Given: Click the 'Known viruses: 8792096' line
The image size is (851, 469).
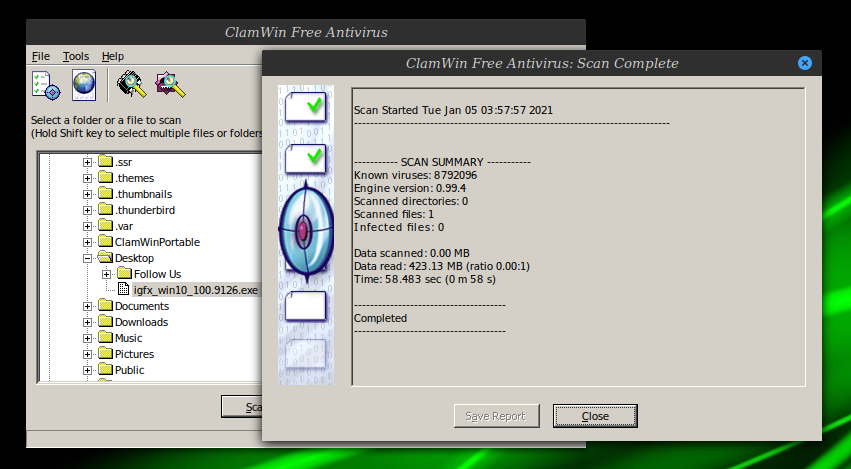Looking at the screenshot, I should (415, 175).
